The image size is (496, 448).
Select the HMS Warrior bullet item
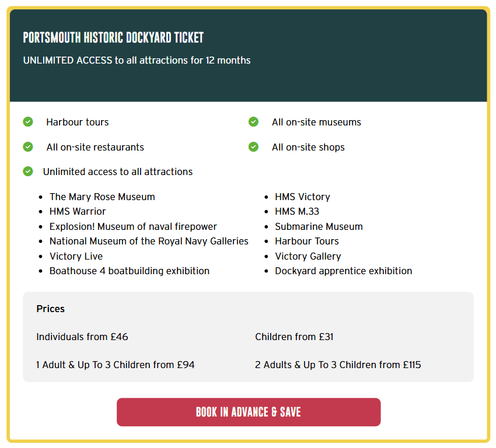click(78, 211)
